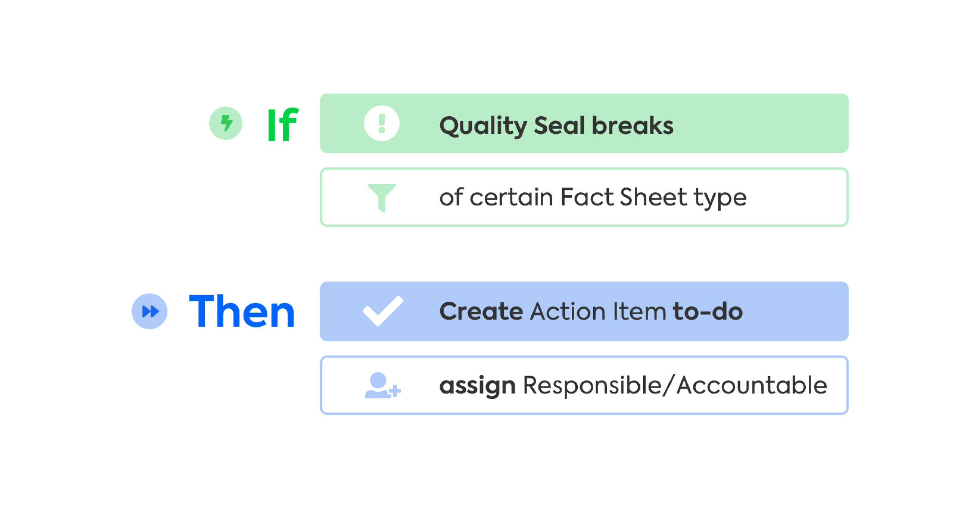The height and width of the screenshot is (508, 980).
Task: Click the bold "to-do" text
Action: 708,311
